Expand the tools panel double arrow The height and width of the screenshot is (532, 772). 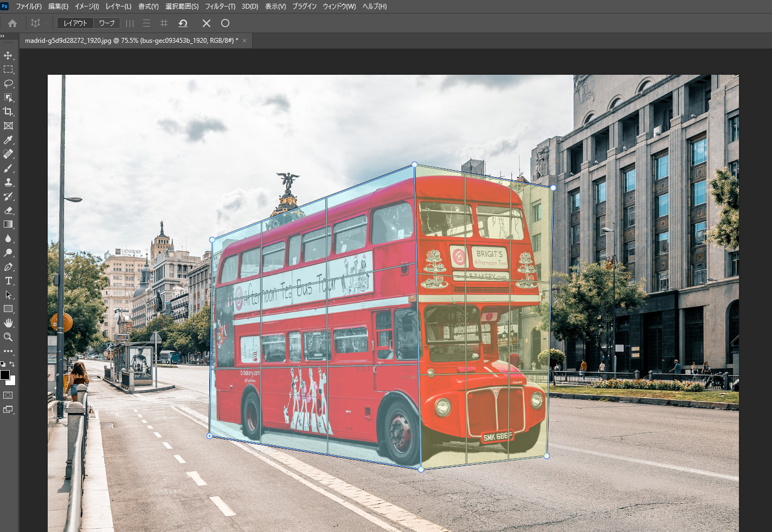[3, 36]
